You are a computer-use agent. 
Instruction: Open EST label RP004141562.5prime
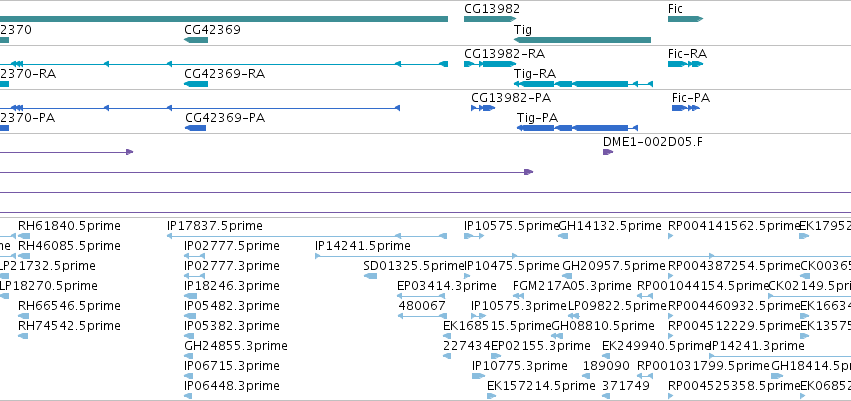[735, 226]
